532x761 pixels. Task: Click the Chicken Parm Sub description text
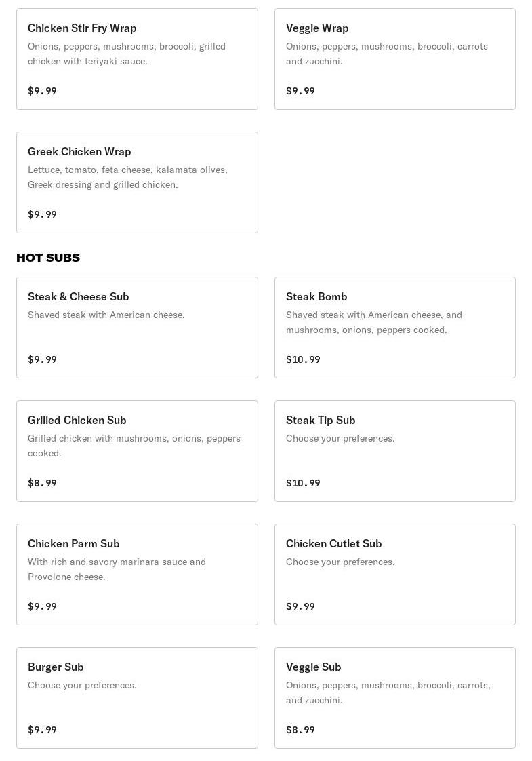point(117,569)
